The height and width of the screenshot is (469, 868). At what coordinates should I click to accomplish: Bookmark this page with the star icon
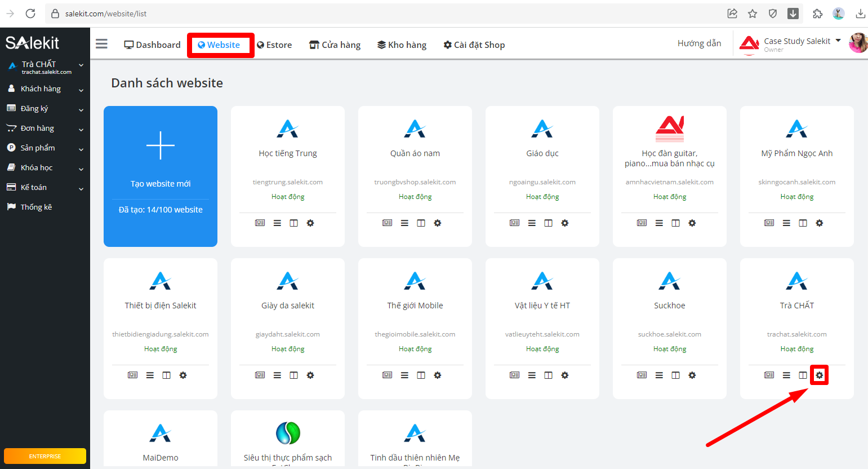753,14
